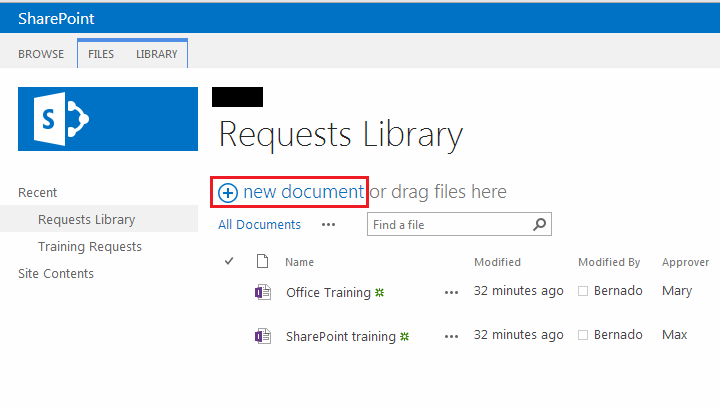Open ellipsis menu for Office Training

pyautogui.click(x=451, y=293)
